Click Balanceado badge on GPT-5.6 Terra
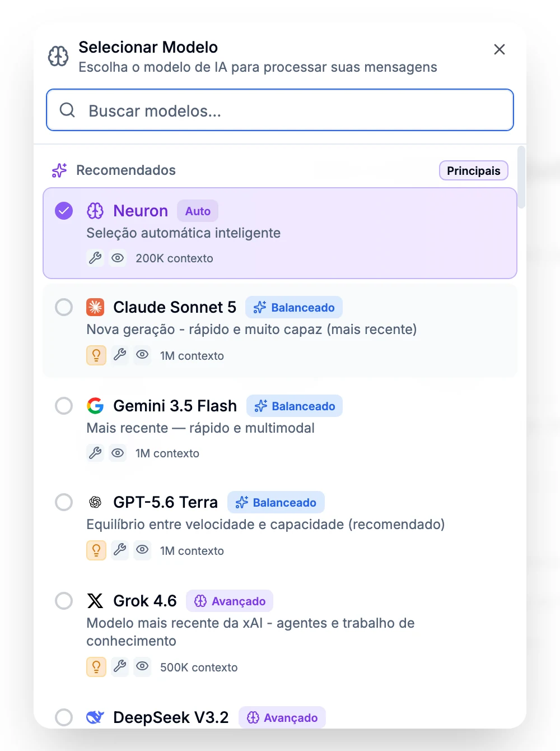This screenshot has width=560, height=751. coord(276,502)
